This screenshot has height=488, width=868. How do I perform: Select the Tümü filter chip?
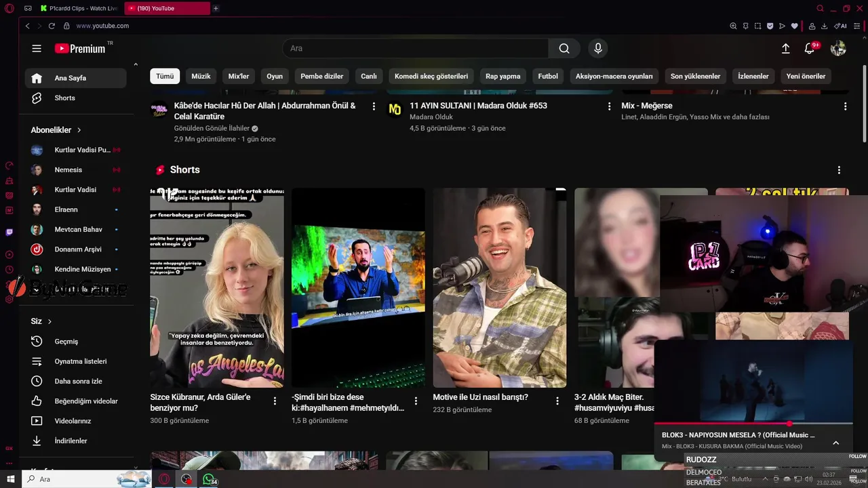tap(165, 76)
